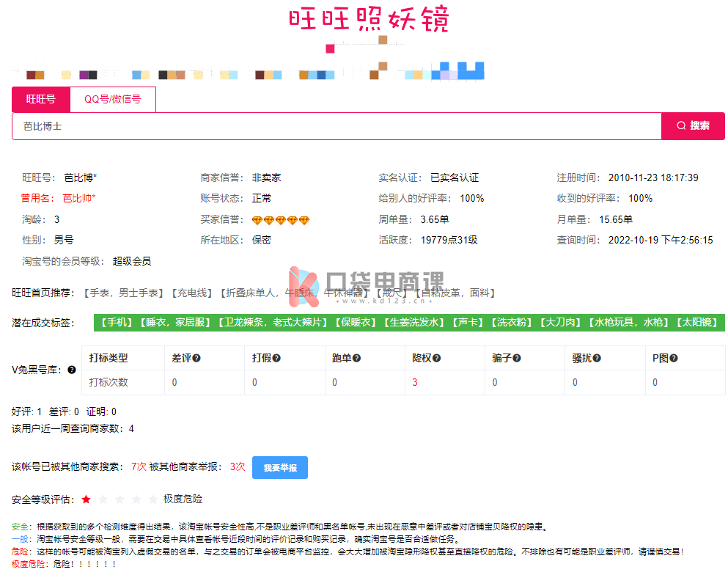Click the 【声卡】 tag

pos(468,322)
